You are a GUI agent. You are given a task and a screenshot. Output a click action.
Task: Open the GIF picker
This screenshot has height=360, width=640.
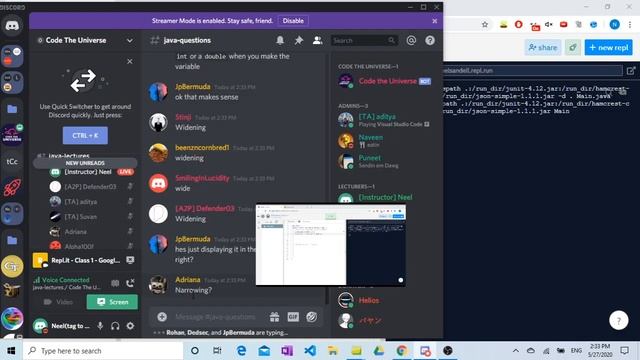tap(293, 317)
